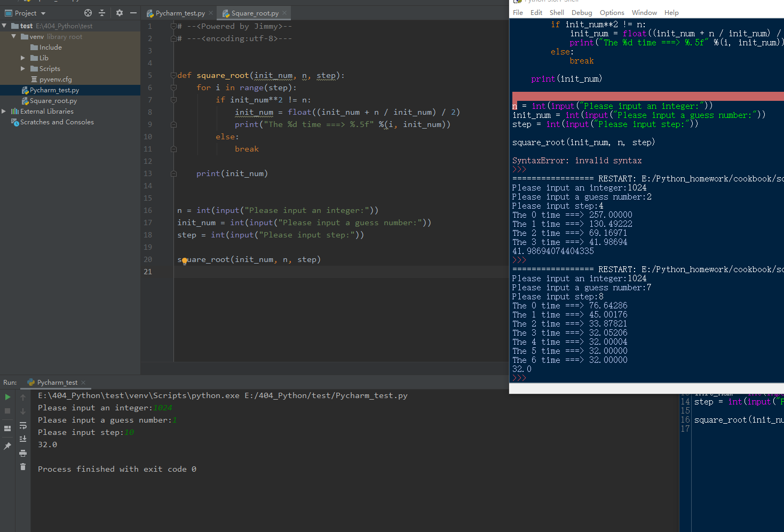Jump down the stack trace arrow
This screenshot has height=532, width=784.
tap(23, 411)
